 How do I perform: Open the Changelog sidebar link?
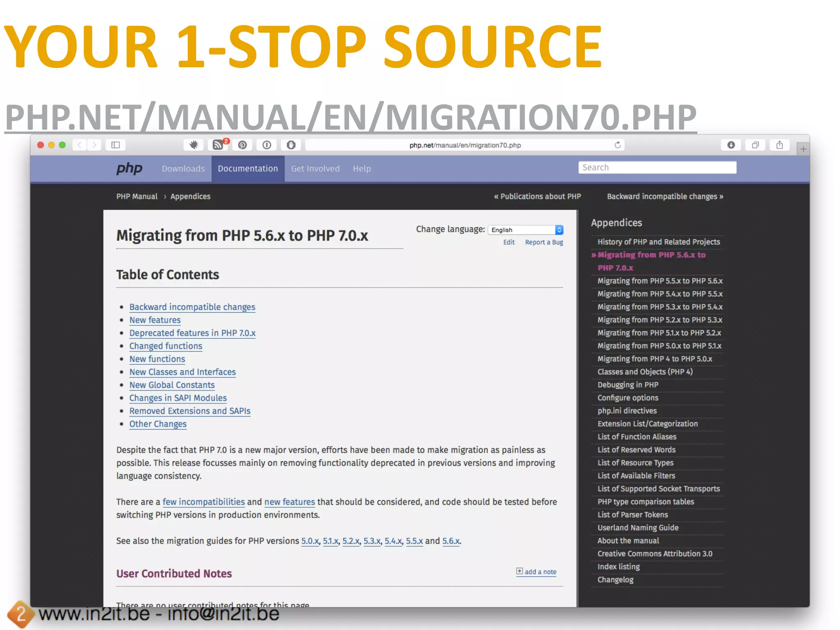click(x=615, y=580)
